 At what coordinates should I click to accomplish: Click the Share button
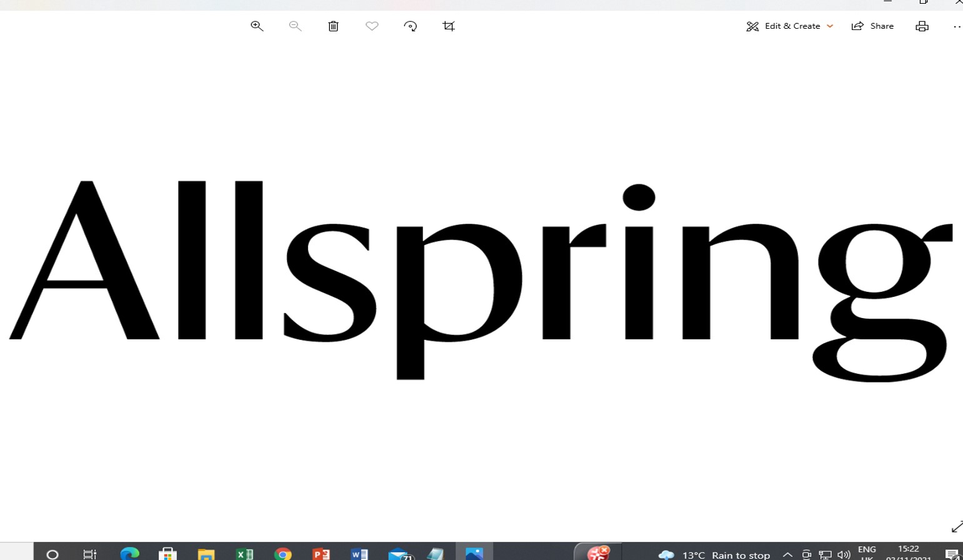pyautogui.click(x=873, y=26)
